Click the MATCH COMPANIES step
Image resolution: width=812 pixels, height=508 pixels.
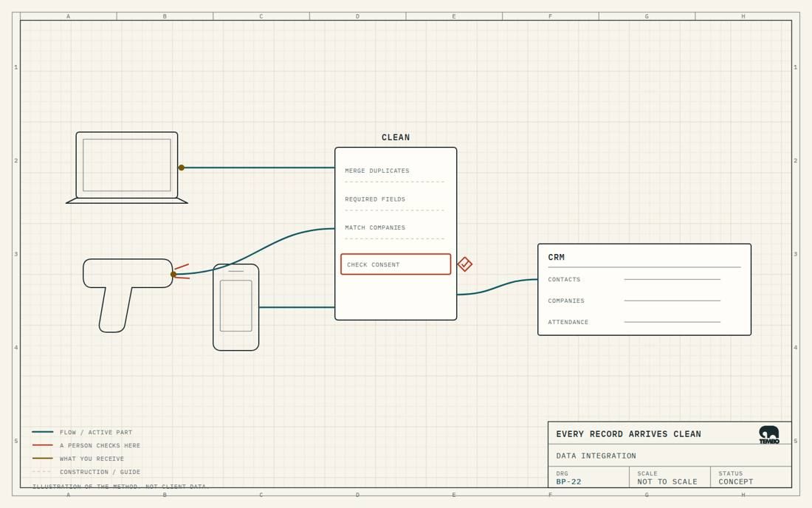point(375,227)
